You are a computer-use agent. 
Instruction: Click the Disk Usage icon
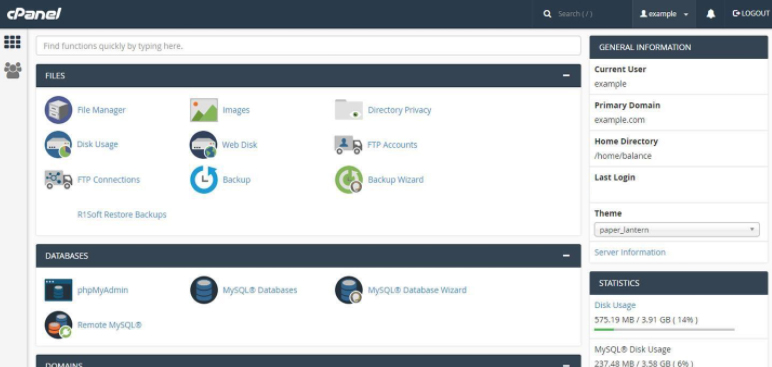[59, 144]
